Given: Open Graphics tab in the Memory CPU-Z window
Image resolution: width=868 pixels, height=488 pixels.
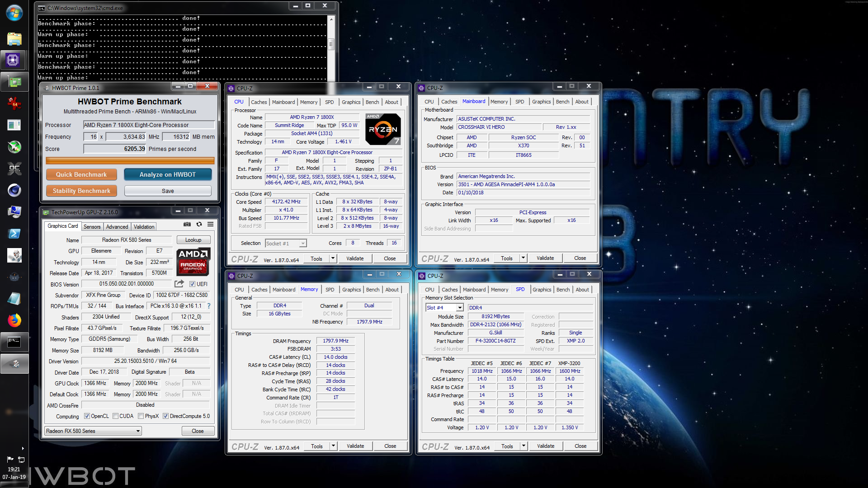Looking at the screenshot, I should point(351,290).
